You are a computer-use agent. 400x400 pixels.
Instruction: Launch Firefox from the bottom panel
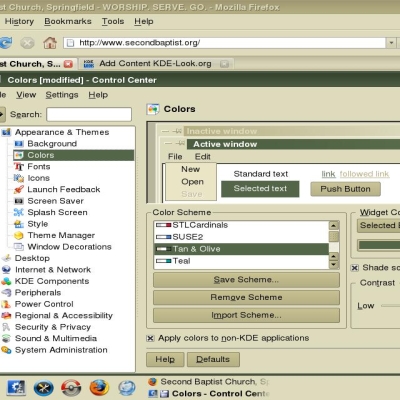99,388
